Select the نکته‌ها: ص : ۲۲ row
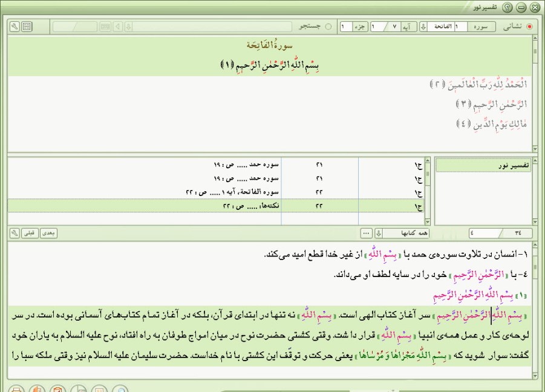Image resolution: width=545 pixels, height=392 pixels. tap(215, 206)
